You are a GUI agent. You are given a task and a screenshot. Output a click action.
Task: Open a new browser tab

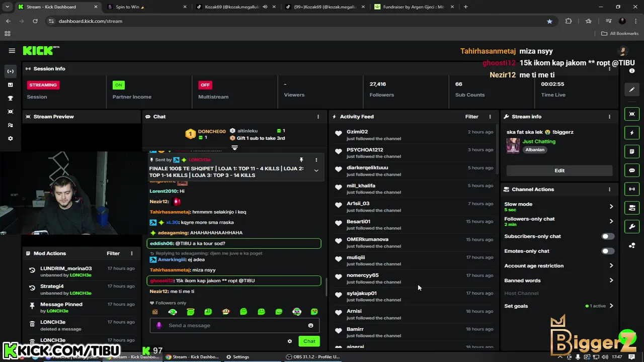(x=465, y=7)
